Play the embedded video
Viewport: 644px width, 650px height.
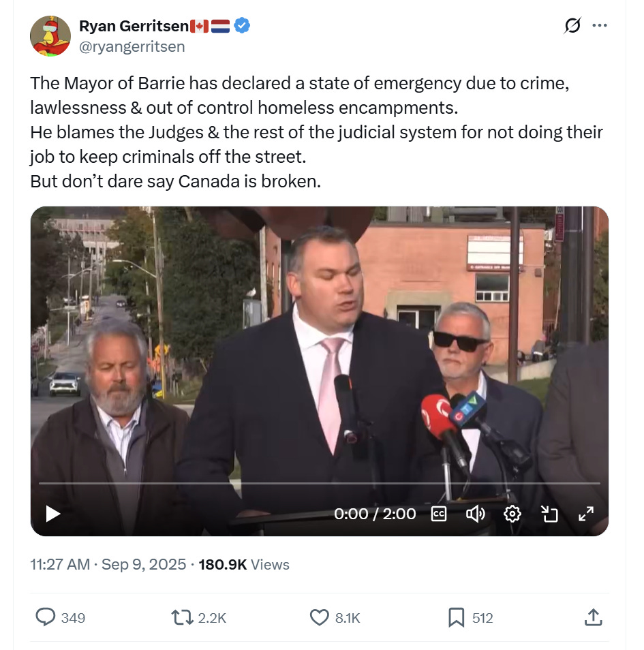click(x=53, y=514)
